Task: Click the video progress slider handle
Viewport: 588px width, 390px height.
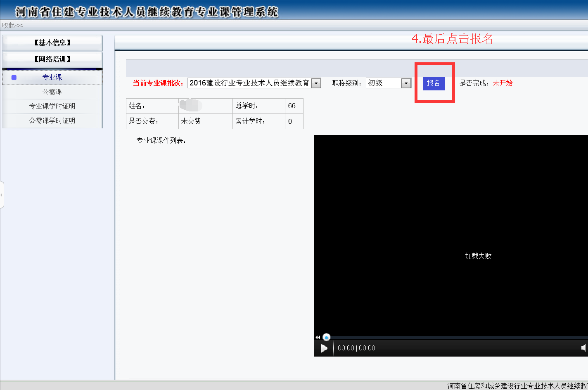Action: coord(327,337)
